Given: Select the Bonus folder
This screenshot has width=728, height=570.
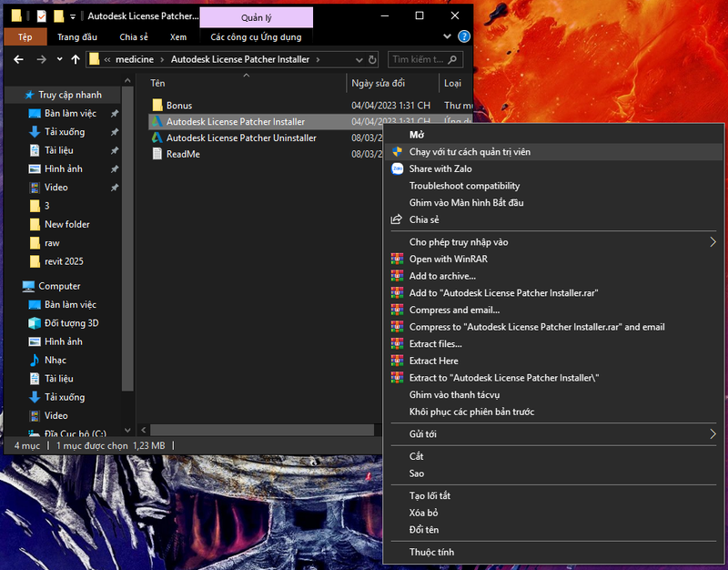Looking at the screenshot, I should tap(179, 106).
